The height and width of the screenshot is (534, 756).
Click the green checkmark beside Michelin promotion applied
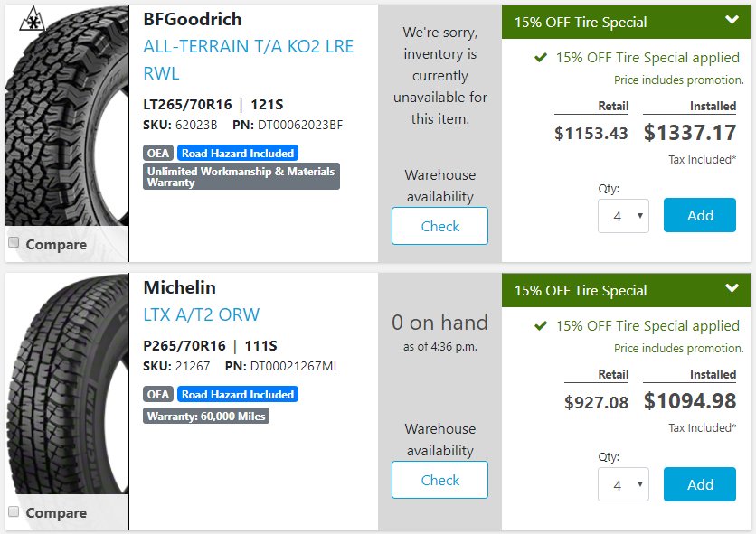coord(541,326)
